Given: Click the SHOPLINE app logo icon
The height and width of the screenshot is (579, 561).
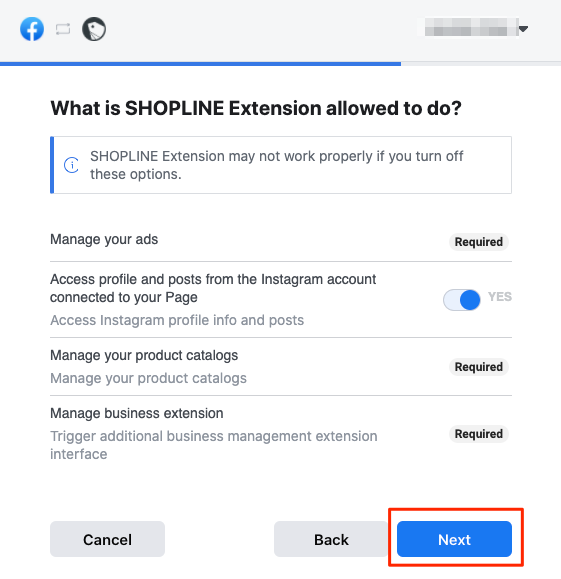Looking at the screenshot, I should [94, 29].
